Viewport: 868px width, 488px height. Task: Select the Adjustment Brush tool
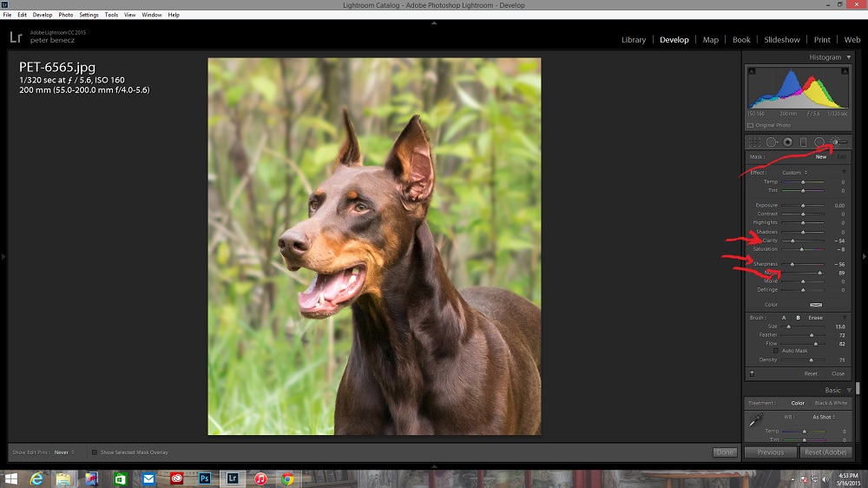(838, 142)
